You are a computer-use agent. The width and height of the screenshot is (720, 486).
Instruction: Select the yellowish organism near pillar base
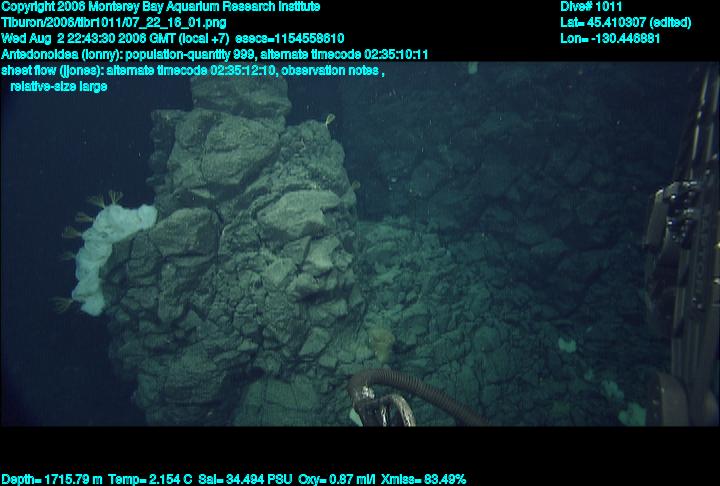pyautogui.click(x=379, y=345)
